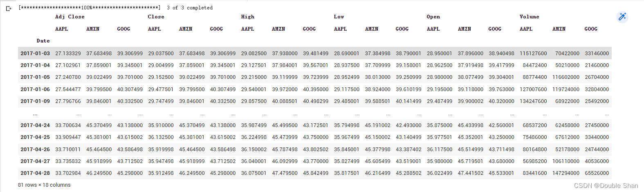Click AMZN subheader under High
Image resolution: width=644 pixels, height=192 pixels.
278,29
